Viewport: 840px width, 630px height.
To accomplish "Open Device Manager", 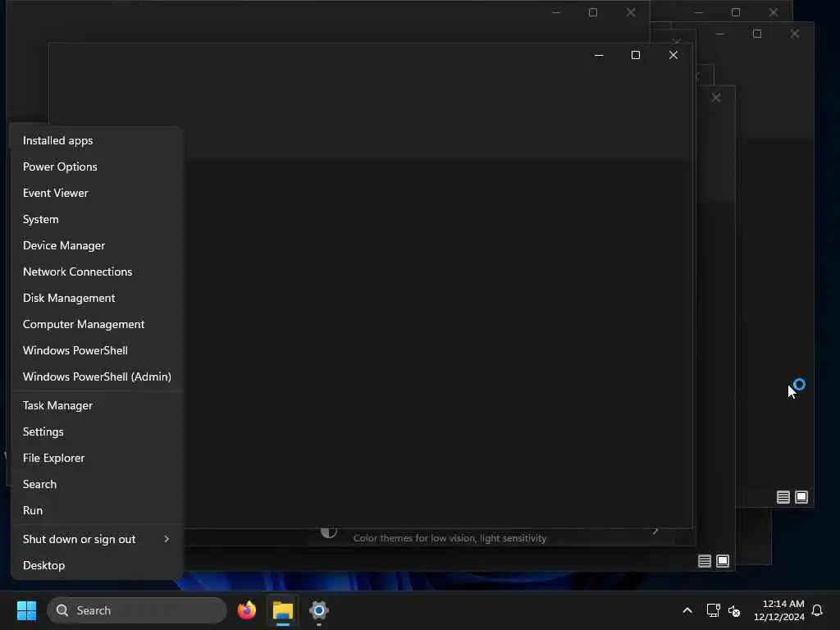I will click(x=97, y=245).
